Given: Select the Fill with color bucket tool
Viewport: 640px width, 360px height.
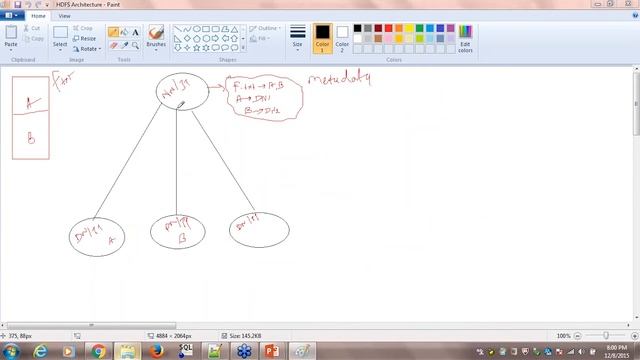Looking at the screenshot, I should (x=124, y=32).
